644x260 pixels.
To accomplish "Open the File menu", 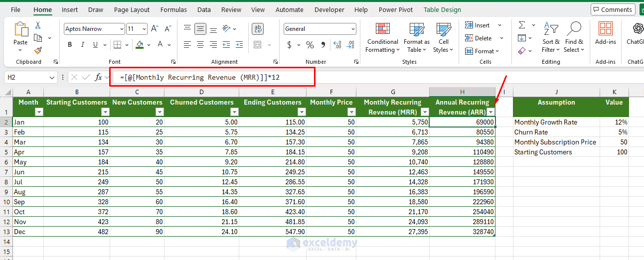I will (x=15, y=9).
